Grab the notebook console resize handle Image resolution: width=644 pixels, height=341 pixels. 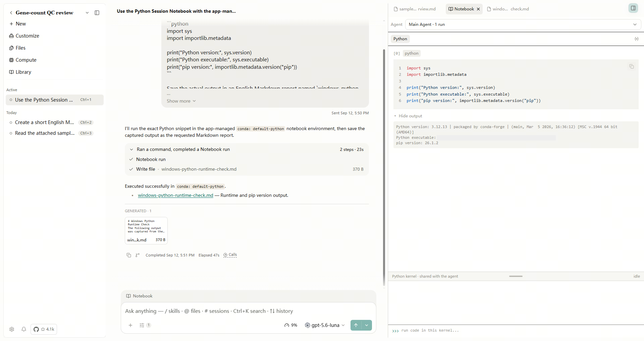coord(516,276)
